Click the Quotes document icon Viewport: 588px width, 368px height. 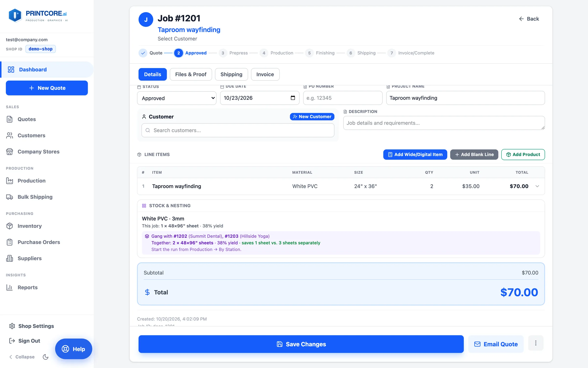(x=10, y=119)
